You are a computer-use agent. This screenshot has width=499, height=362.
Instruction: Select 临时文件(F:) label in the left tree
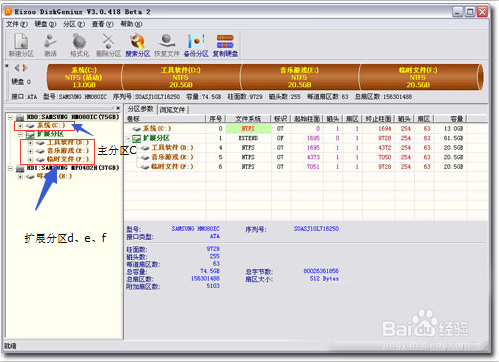(x=68, y=159)
